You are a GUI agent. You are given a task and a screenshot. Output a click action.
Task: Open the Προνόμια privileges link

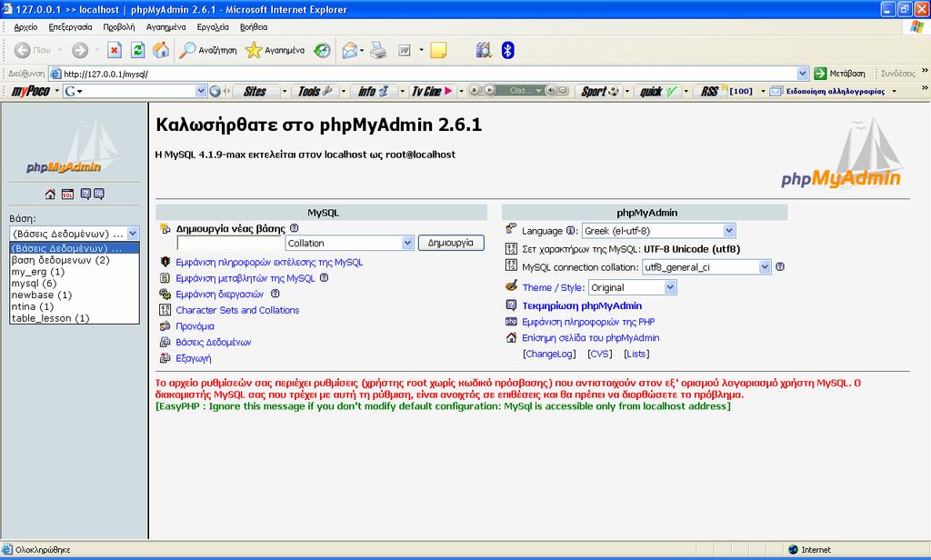coord(195,326)
